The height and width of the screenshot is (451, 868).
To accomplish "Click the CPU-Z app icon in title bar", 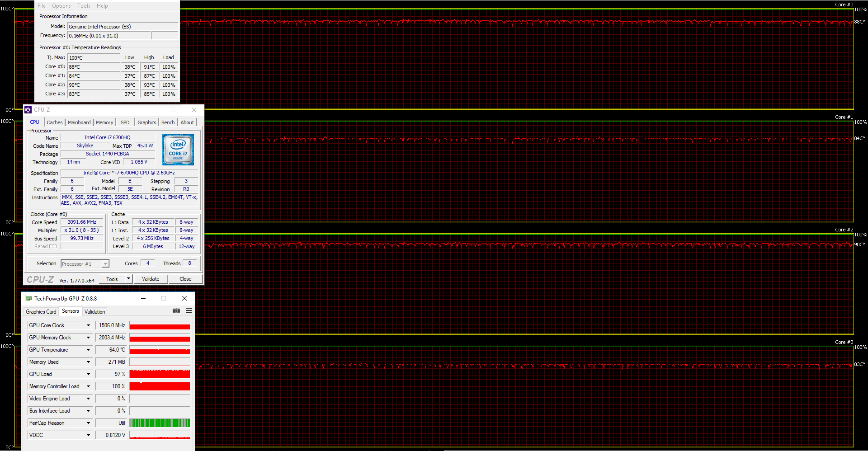I will coord(28,110).
